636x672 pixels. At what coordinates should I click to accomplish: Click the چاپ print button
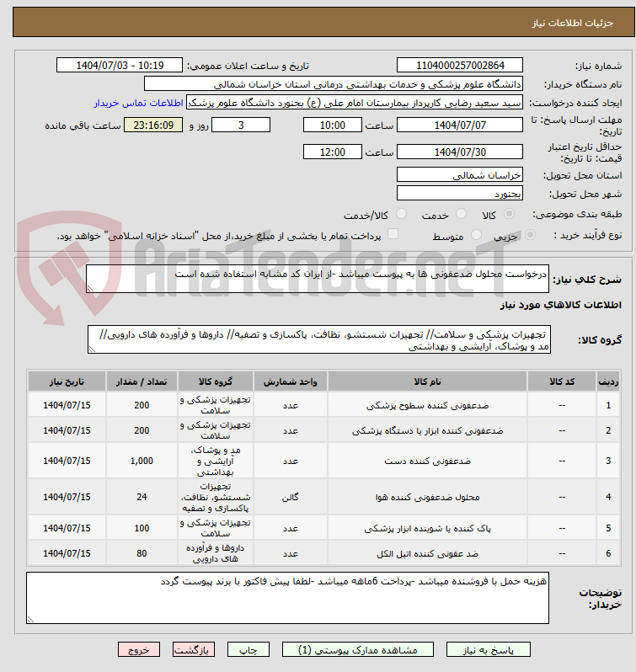point(249,650)
